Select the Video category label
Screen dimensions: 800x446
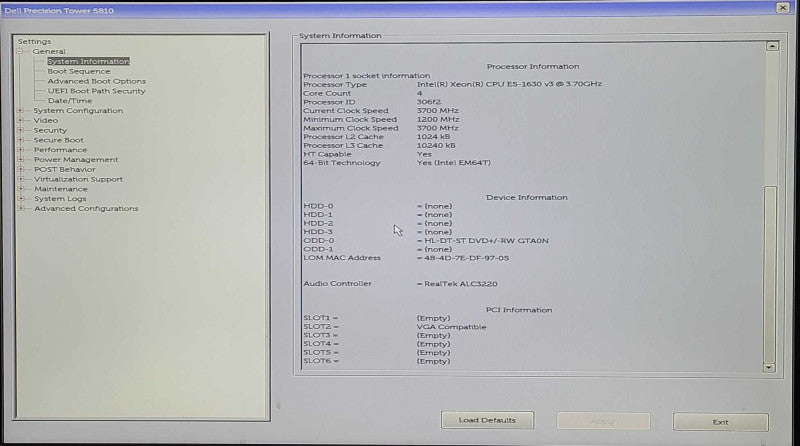pos(45,120)
